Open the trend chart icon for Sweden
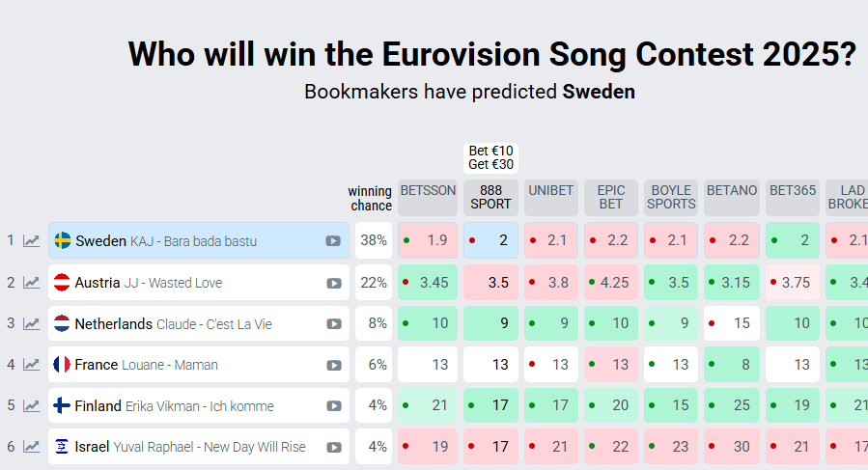Screen dimensions: 868x470 tap(32, 240)
